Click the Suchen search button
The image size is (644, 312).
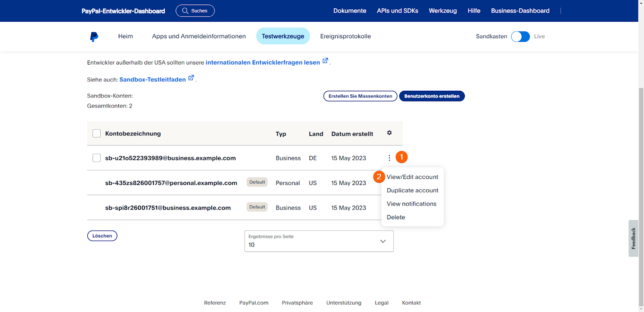tap(195, 11)
